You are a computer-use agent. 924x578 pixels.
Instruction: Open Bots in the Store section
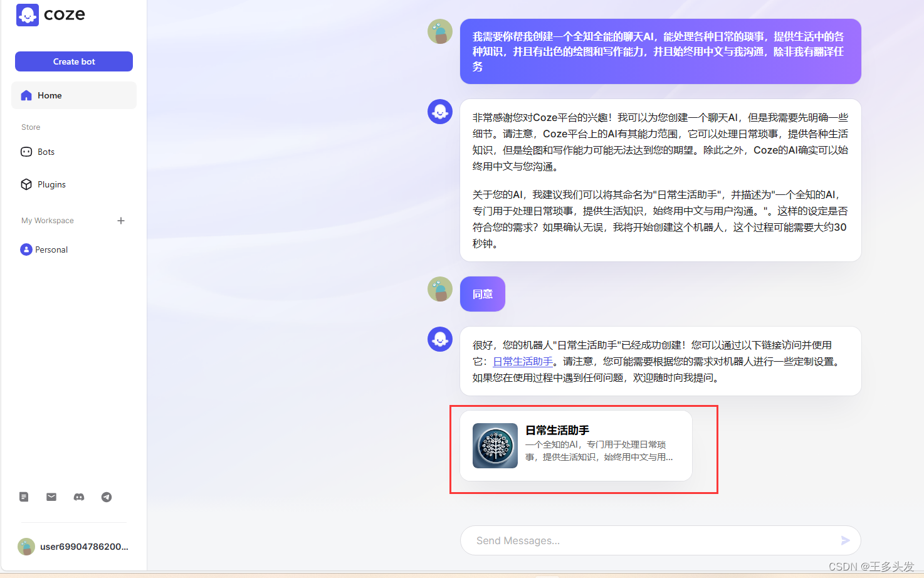coord(74,152)
